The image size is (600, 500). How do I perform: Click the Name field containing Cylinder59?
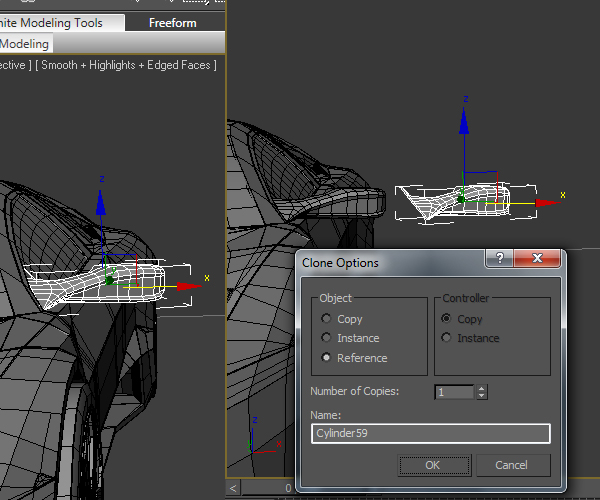pos(431,433)
